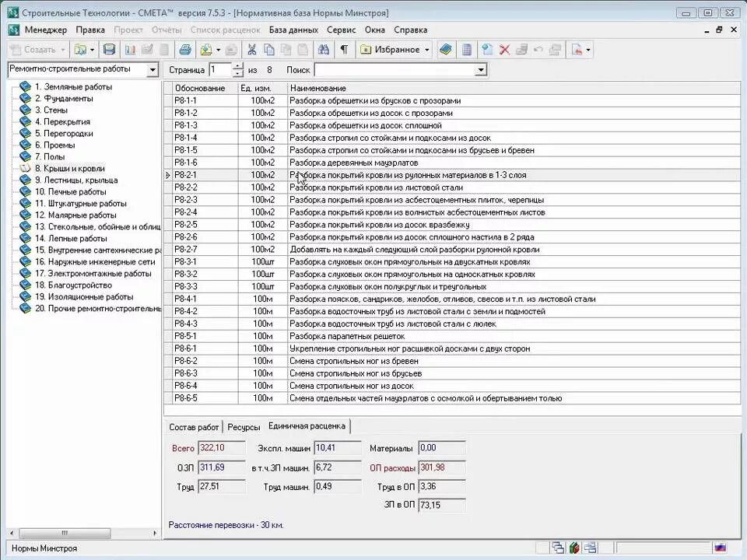Open the Ремонтно-строительные работы combo box

click(153, 69)
